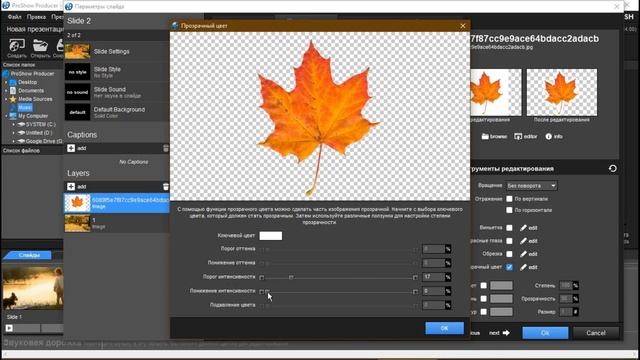Go to the next slide arrow
Viewport: 640px width, 360px height.
point(506,333)
